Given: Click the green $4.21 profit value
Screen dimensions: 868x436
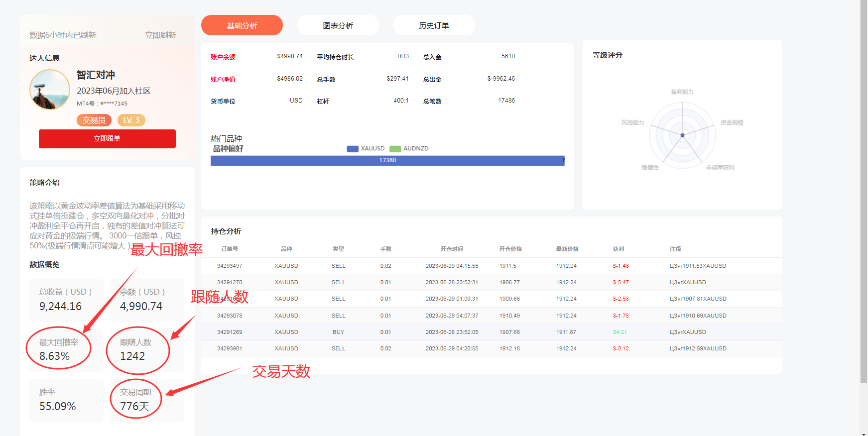Looking at the screenshot, I should coord(620,332).
